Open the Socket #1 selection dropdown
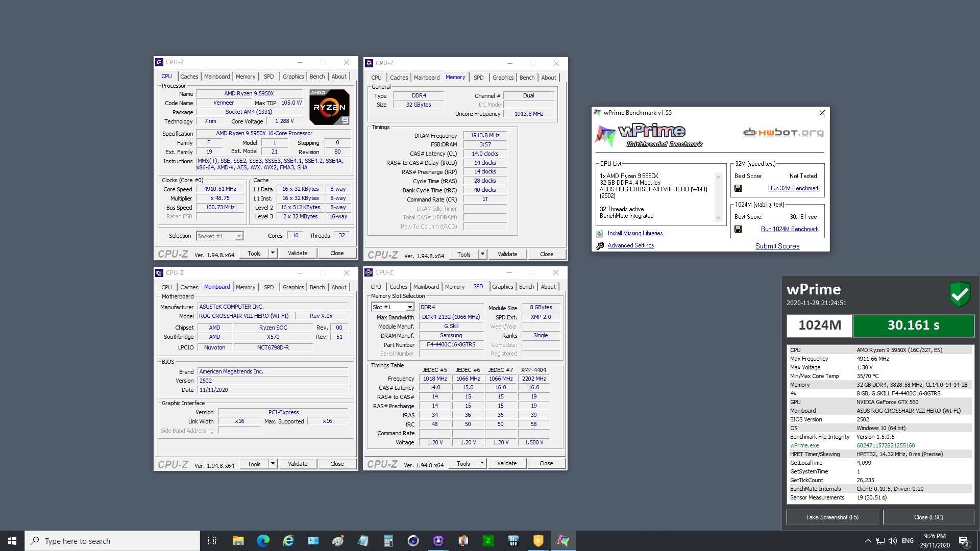Viewport: 980px width, 551px height. 238,236
